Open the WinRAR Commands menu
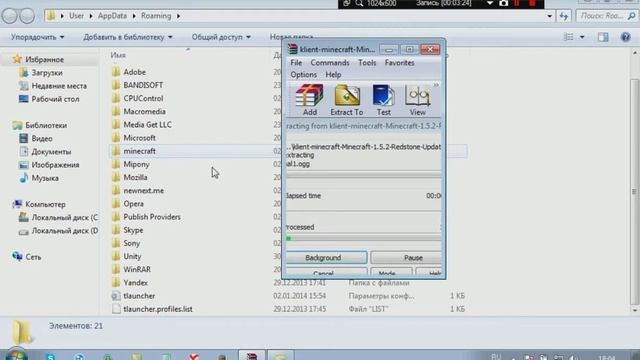640x360 pixels. point(330,63)
